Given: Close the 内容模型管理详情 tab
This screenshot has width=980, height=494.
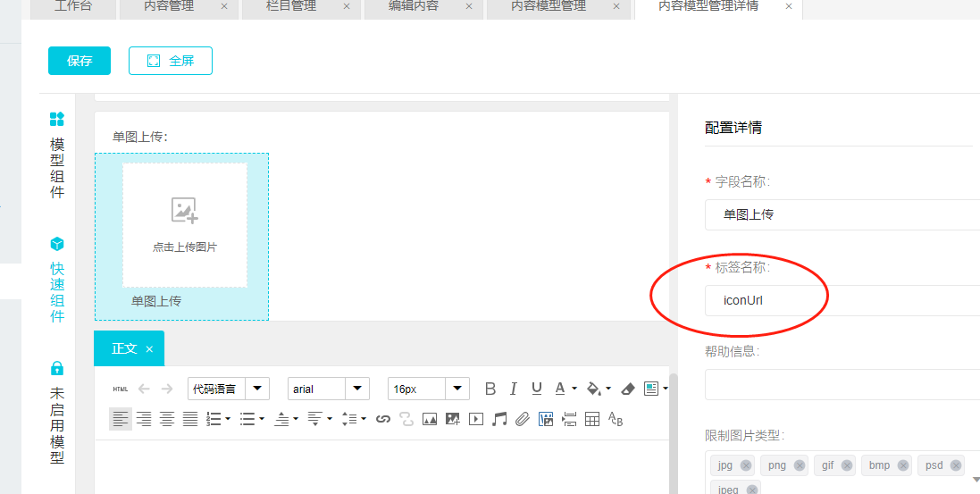Looking at the screenshot, I should [x=789, y=7].
